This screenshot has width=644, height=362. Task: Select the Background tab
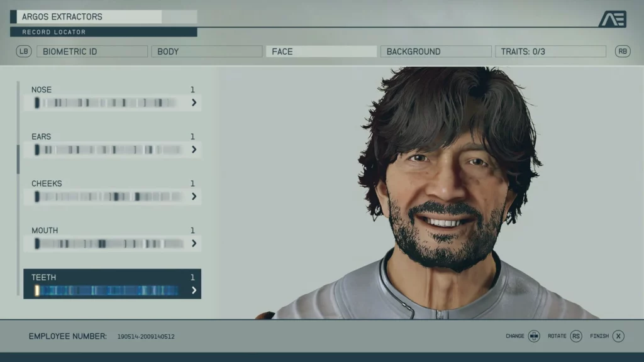click(x=436, y=52)
